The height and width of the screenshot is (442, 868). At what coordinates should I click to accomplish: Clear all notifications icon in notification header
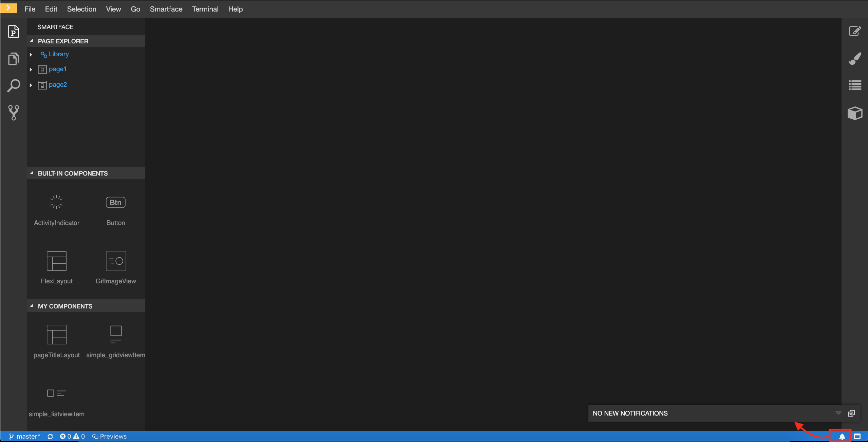[851, 413]
